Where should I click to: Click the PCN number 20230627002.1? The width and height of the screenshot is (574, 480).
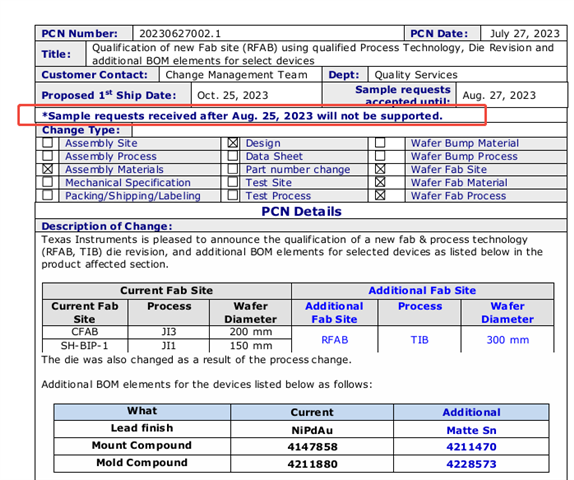[x=180, y=34]
